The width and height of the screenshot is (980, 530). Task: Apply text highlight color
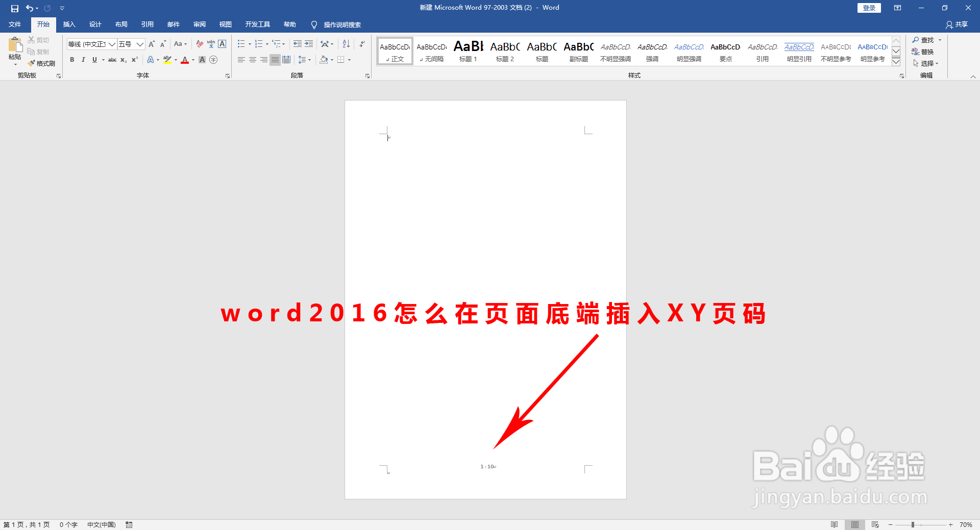click(167, 60)
